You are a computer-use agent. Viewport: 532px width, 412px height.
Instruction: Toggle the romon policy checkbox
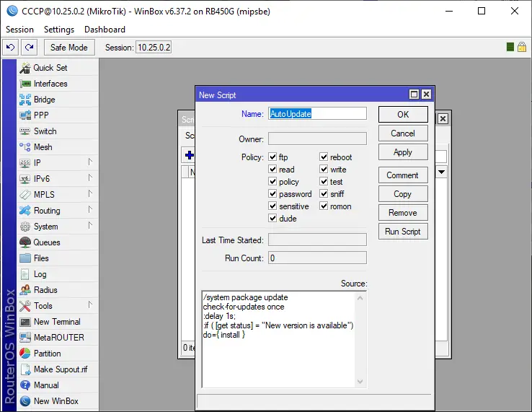[324, 206]
